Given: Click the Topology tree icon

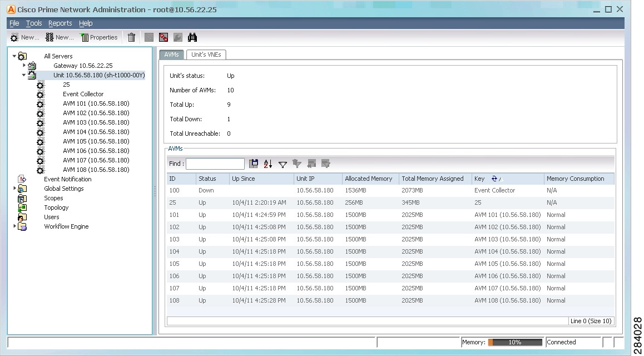Looking at the screenshot, I should pos(22,208).
